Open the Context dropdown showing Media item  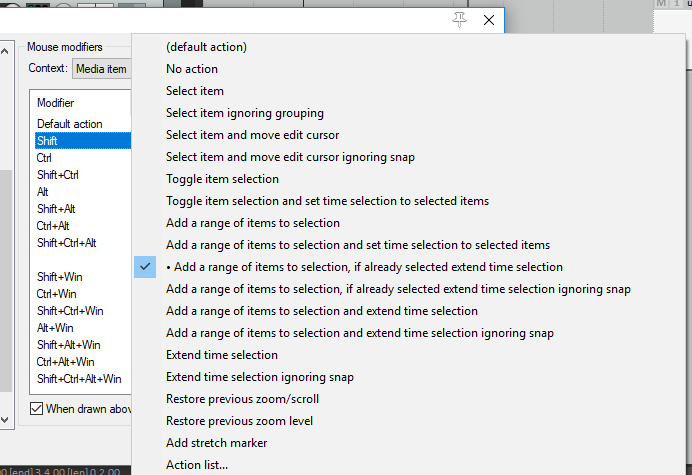[x=102, y=69]
